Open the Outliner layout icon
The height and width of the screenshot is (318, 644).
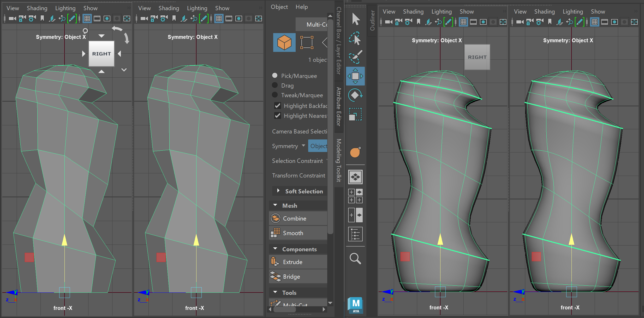point(355,234)
